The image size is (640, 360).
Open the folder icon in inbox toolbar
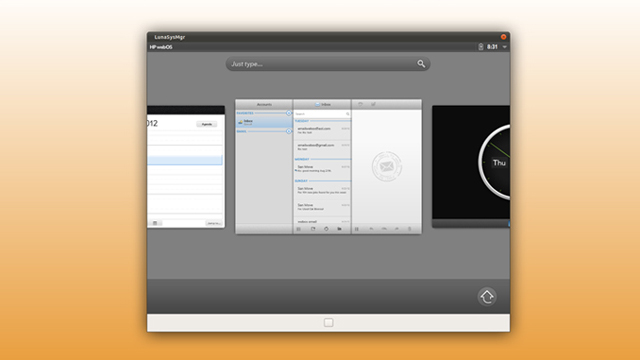pos(339,229)
